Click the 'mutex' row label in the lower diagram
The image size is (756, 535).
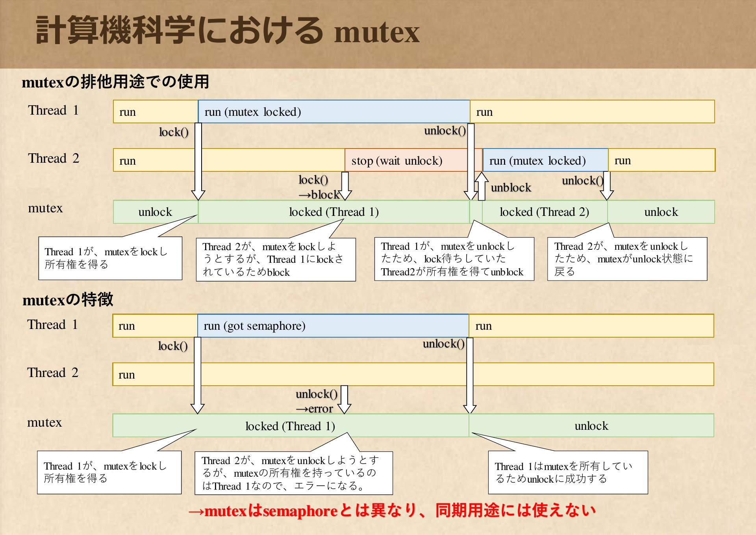pyautogui.click(x=44, y=422)
